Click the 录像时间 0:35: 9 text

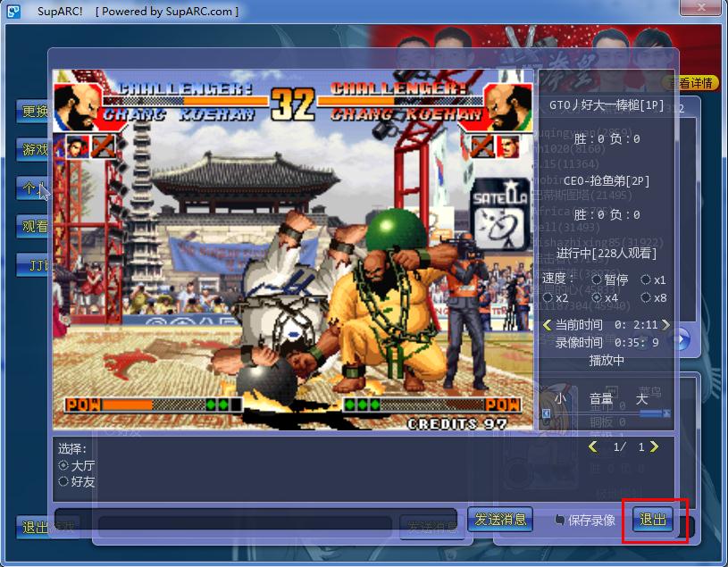[607, 343]
